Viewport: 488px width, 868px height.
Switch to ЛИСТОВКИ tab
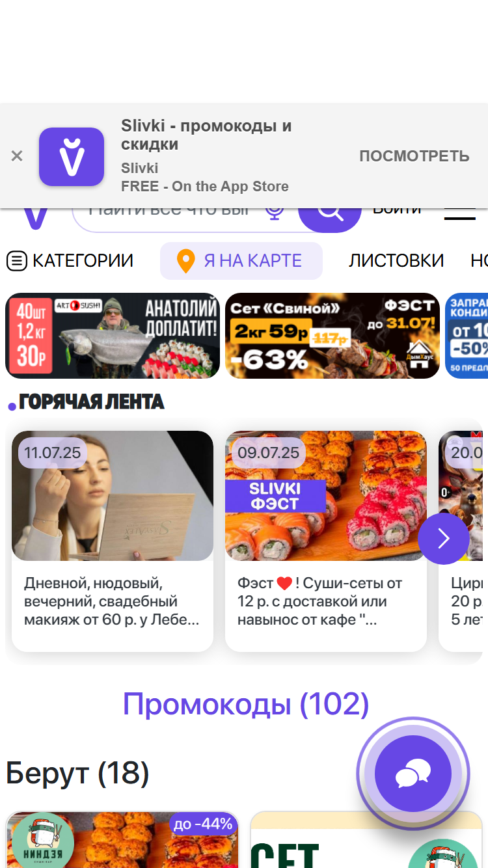pos(396,261)
